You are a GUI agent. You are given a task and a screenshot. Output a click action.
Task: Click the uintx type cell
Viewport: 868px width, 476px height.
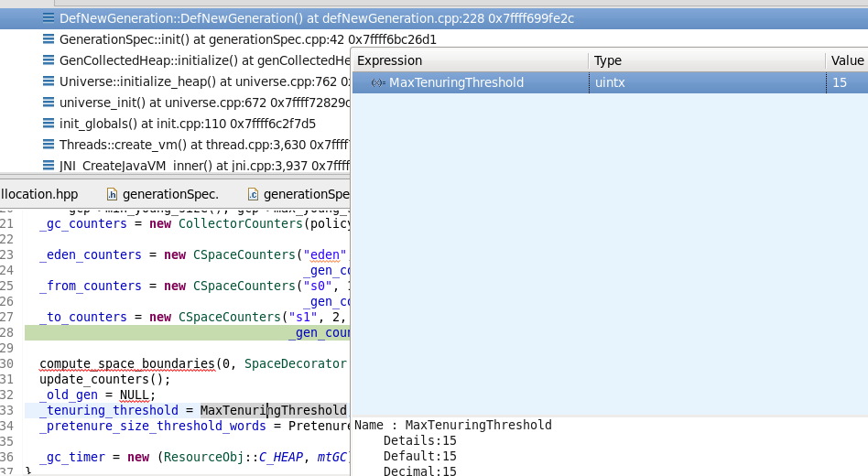click(x=708, y=82)
